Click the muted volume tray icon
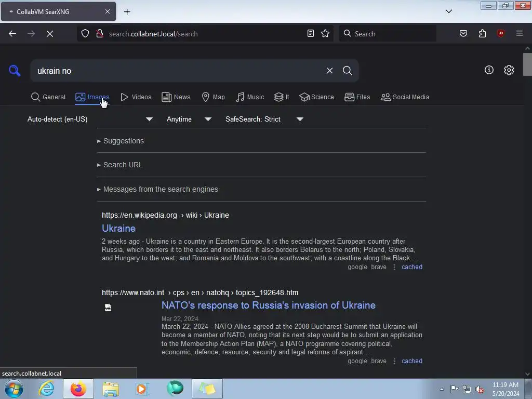This screenshot has width=532, height=399. 480,389
